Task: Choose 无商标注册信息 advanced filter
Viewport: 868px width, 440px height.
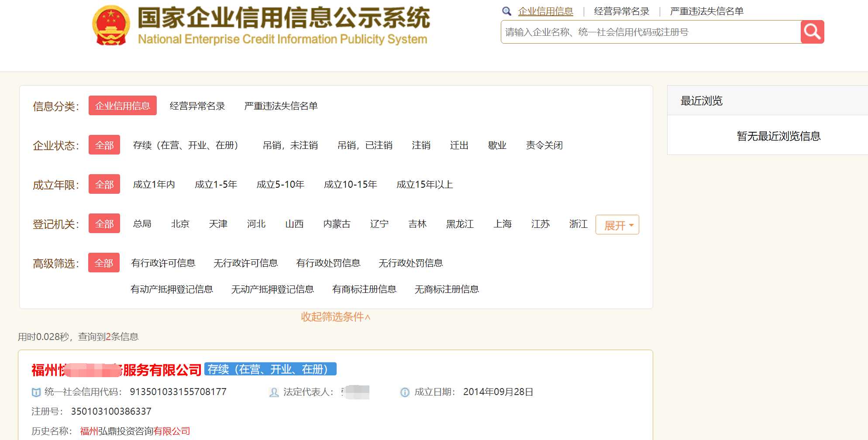Action: (x=447, y=289)
